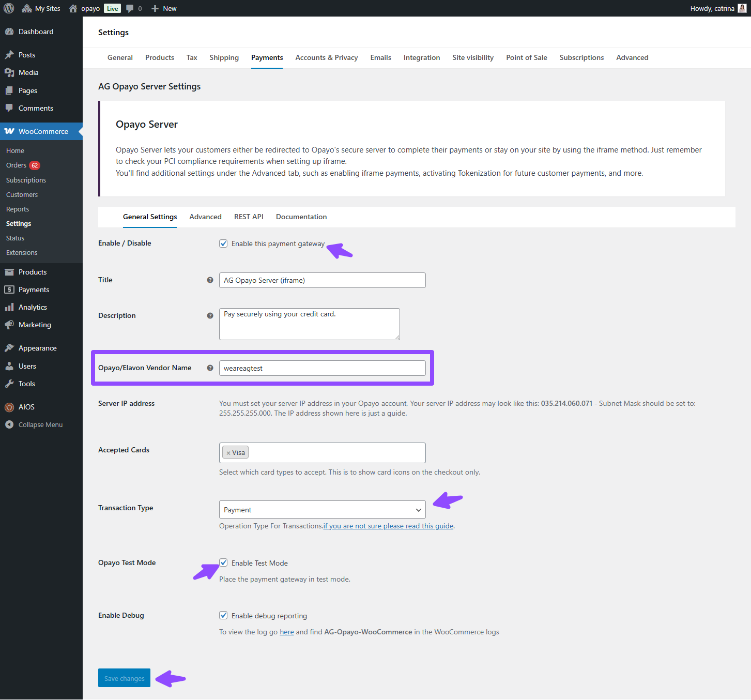Switch to Products settings tab

(160, 57)
